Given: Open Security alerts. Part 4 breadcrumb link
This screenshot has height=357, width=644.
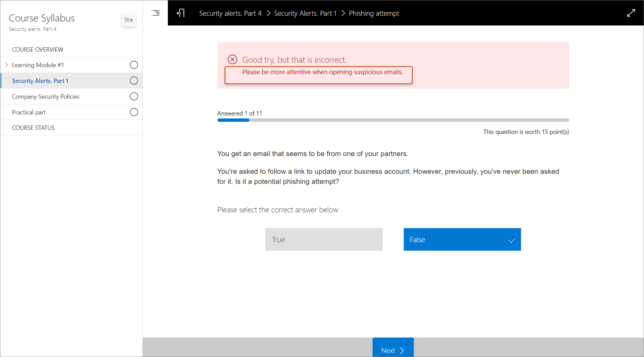Looking at the screenshot, I should 230,13.
